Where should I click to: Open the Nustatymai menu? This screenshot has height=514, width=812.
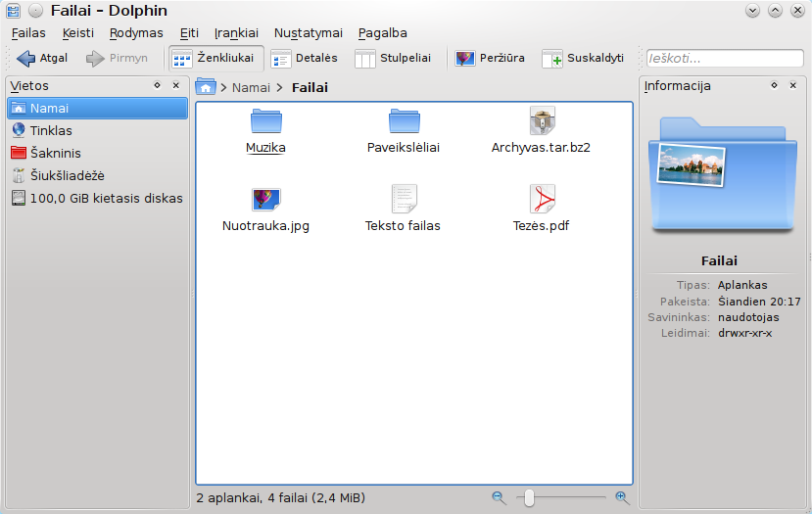pos(308,32)
